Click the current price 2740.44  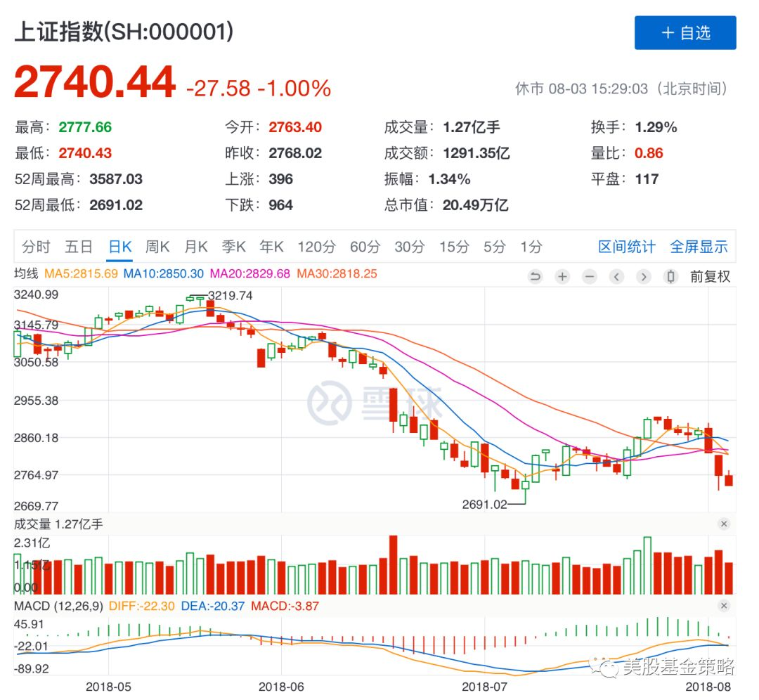click(x=95, y=82)
